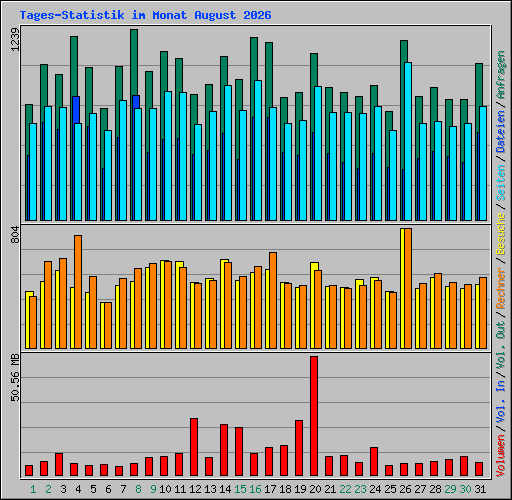Click the "50.56 MB" axis value
This screenshot has height=500, width=512.
(x=15, y=377)
